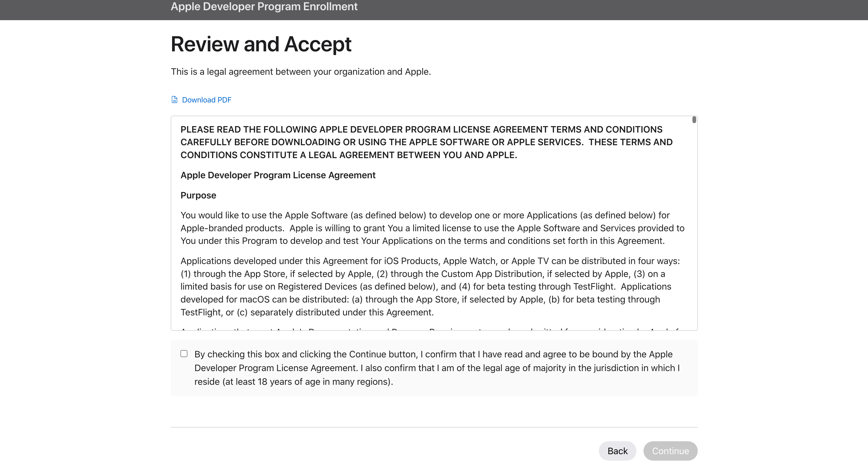868x466 pixels.
Task: Click the uppercase PLEASE READ paragraph
Action: pos(426,142)
